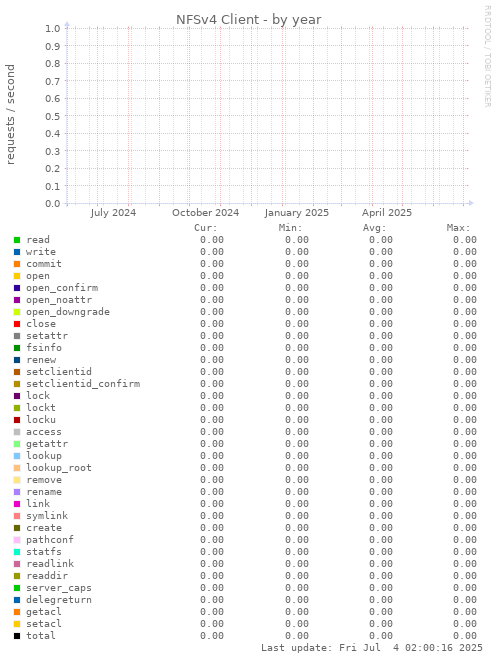
Task: Click the red close legend swatch
Action: [x=17, y=324]
